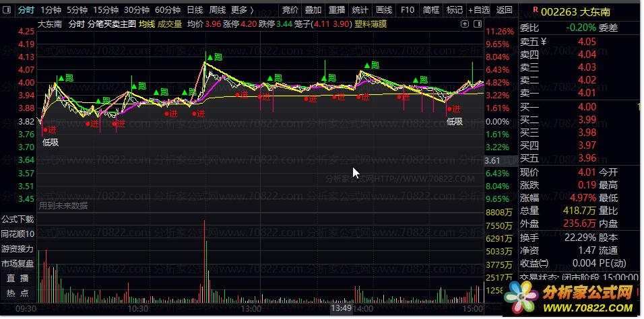Click the 成交量 legend label
The image size is (644, 319).
pos(170,24)
